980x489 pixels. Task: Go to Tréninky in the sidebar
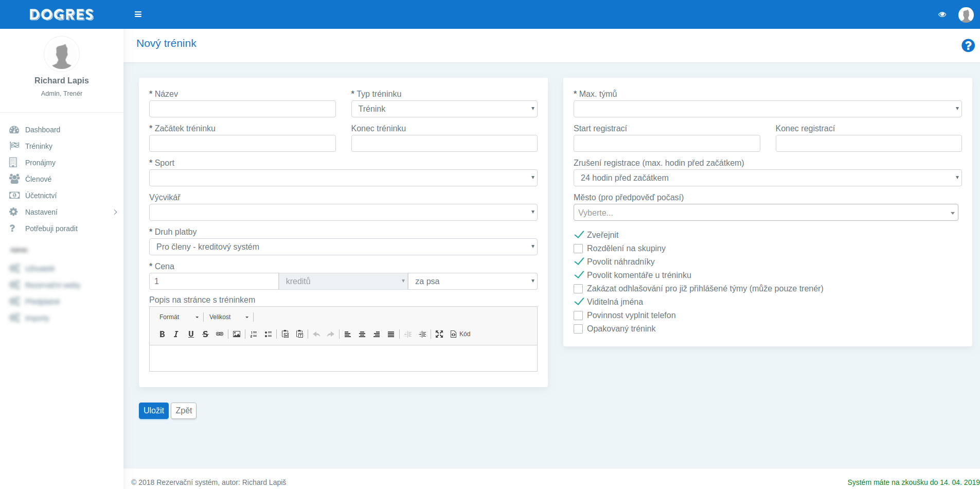pos(39,146)
